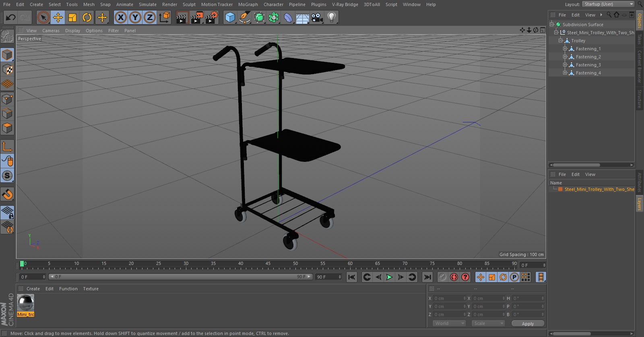Play the animation forward
The width and height of the screenshot is (644, 337).
pos(389,277)
